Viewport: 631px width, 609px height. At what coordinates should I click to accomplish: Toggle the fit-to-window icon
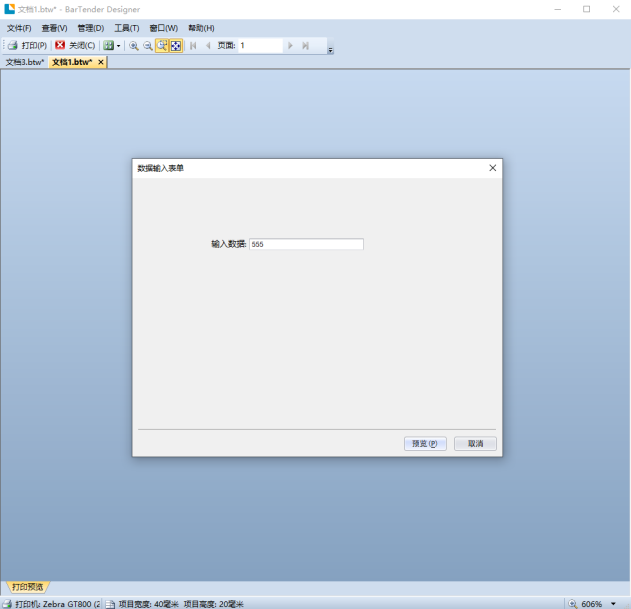(x=176, y=46)
